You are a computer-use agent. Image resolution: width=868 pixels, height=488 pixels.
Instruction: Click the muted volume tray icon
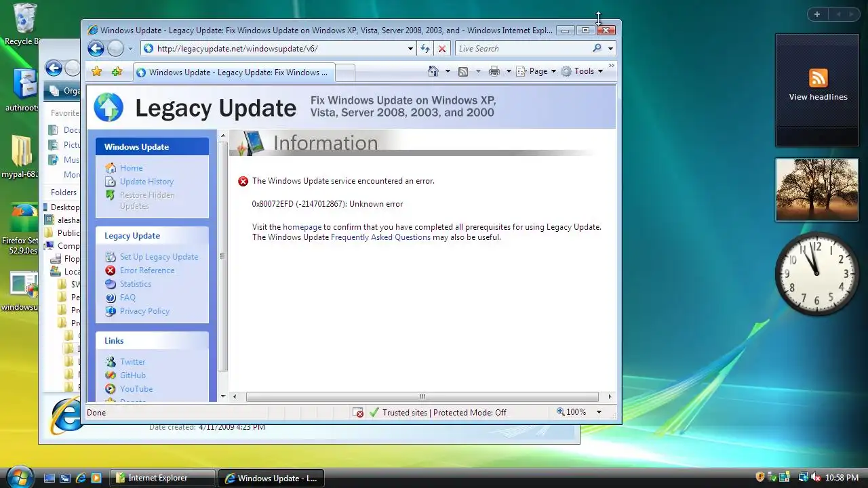point(816,478)
